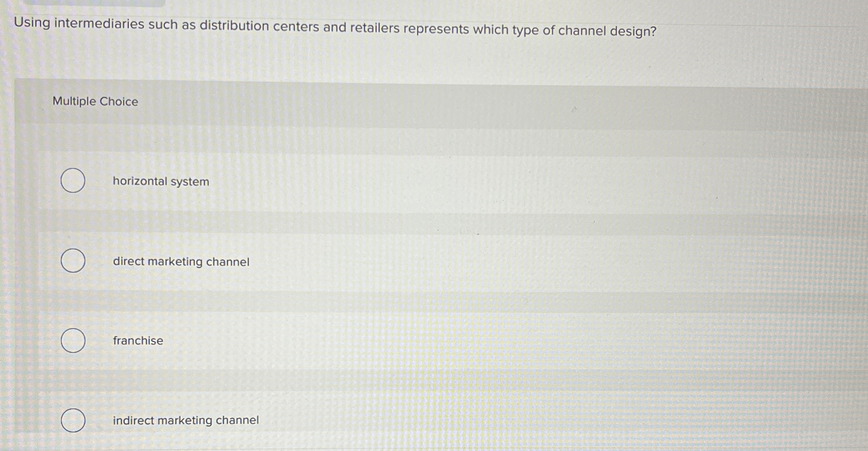The image size is (868, 451).
Task: Click the franchise answer text
Action: coord(138,341)
